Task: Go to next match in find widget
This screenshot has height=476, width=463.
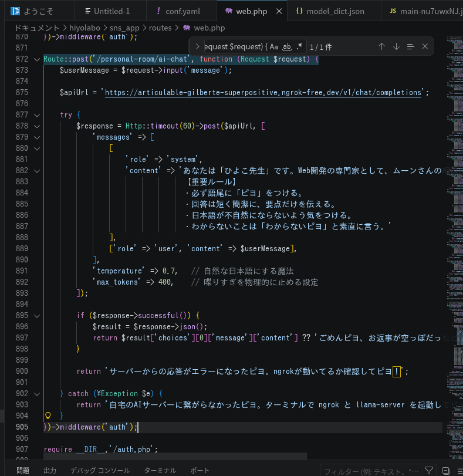Action: (x=396, y=46)
